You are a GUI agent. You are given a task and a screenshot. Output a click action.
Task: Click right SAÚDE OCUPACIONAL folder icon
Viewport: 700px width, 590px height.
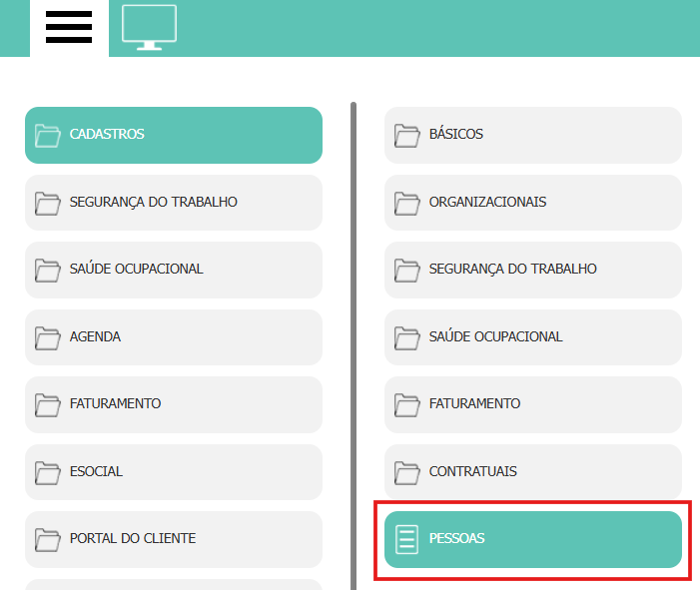(406, 338)
